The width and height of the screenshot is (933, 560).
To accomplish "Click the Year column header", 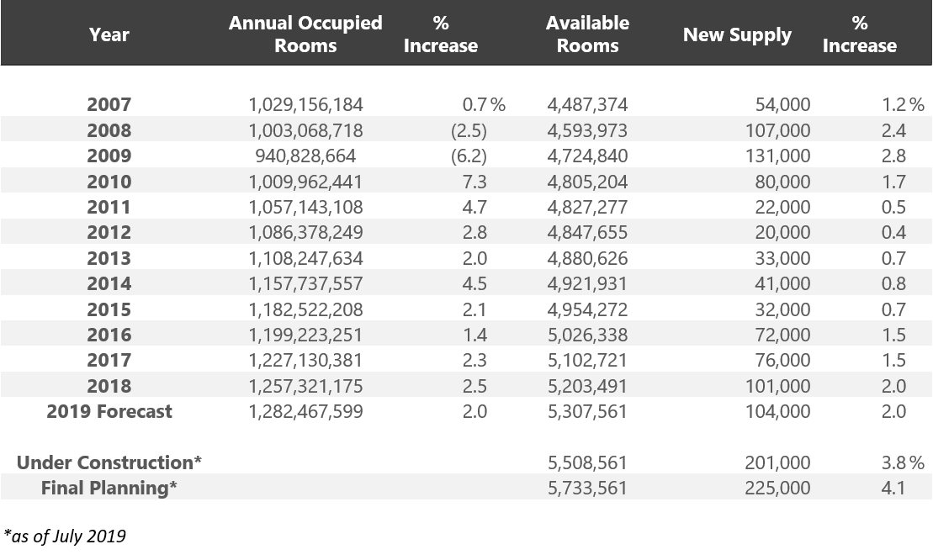I will [x=109, y=34].
